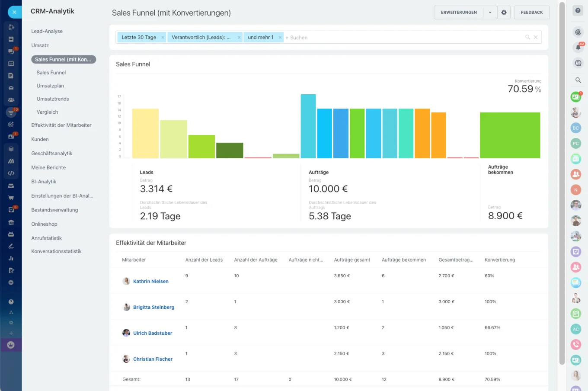This screenshot has height=391, width=588.
Task: Select Umsatztrends in the sidebar menu
Action: tap(53, 99)
